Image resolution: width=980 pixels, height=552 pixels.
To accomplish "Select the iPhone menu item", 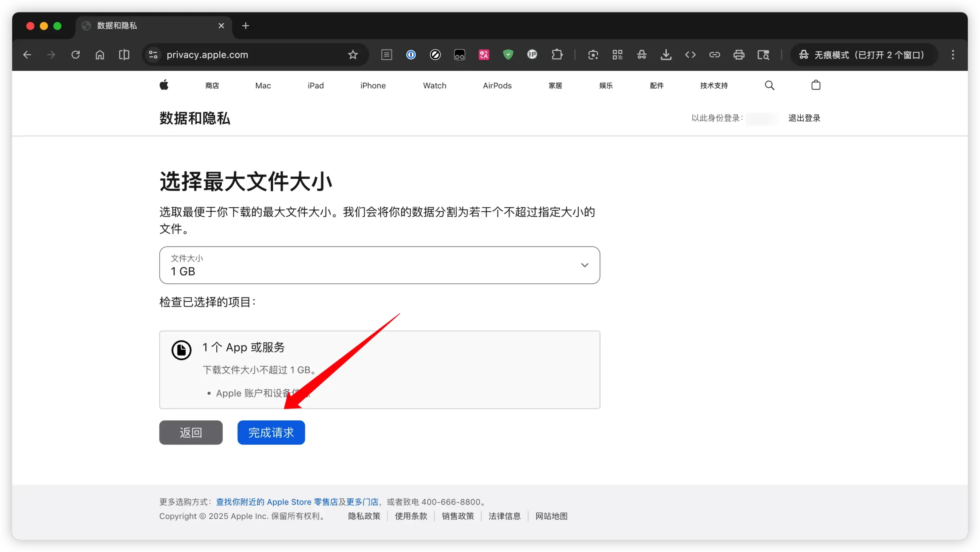I will (x=373, y=85).
